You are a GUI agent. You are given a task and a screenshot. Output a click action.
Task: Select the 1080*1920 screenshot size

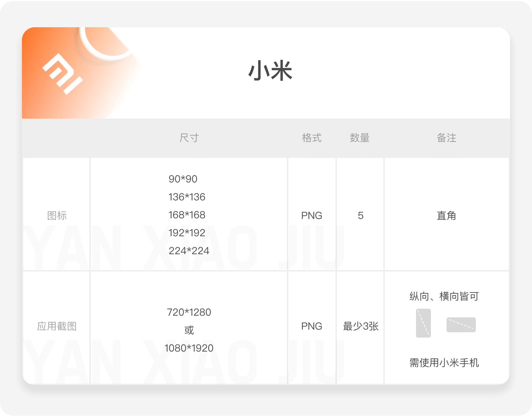pyautogui.click(x=189, y=348)
